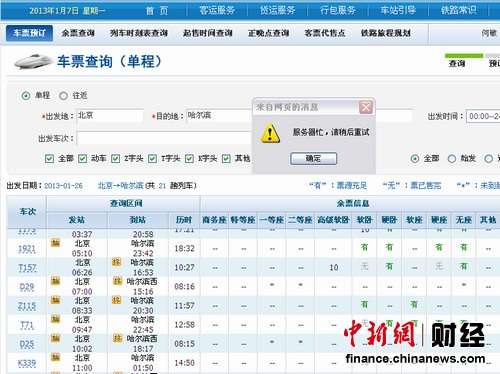
Task: Click the 目的地 field containing 哈尔滨
Action: (x=219, y=116)
